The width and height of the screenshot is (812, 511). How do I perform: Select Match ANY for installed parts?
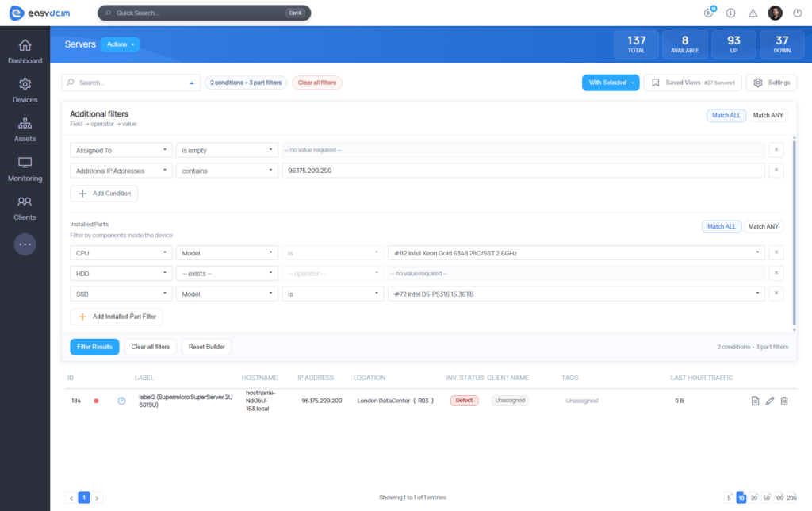[x=764, y=226]
